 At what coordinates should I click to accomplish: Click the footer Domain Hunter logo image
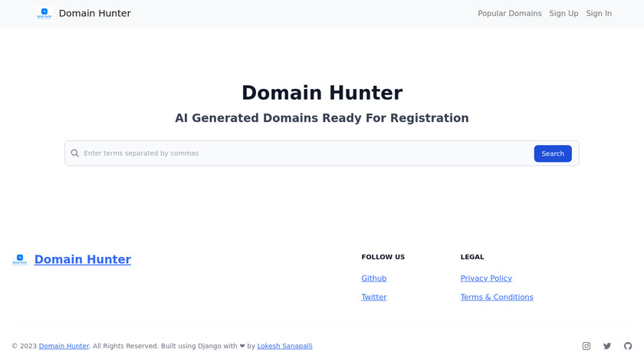click(20, 259)
